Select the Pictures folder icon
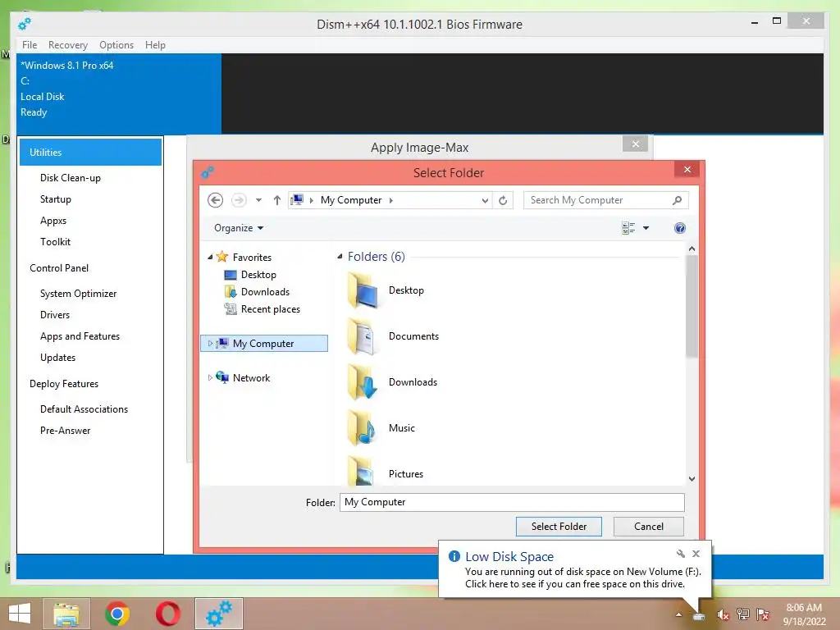Screen dimensions: 840x630 [x=363, y=471]
